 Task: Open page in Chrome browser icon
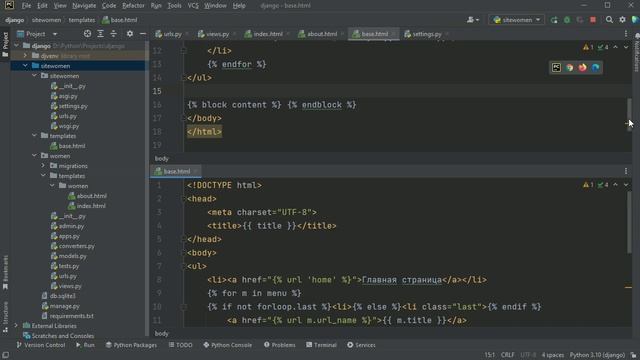click(569, 68)
